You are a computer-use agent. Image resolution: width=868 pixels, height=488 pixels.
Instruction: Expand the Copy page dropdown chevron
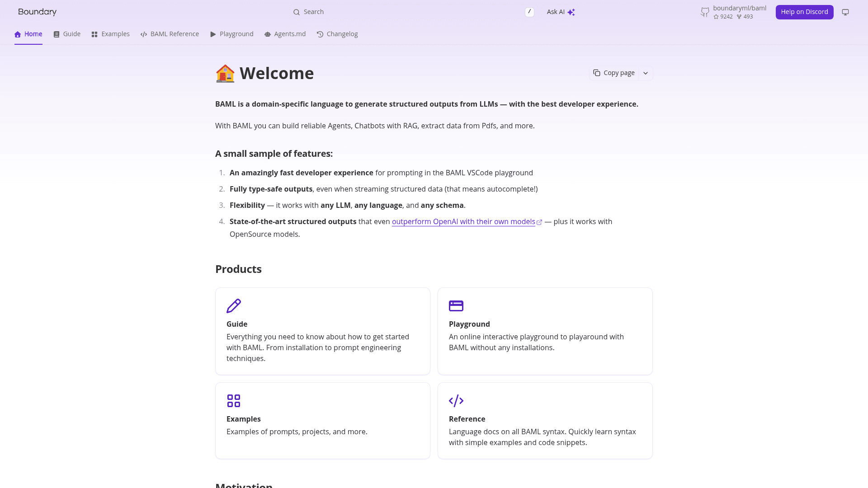point(646,73)
